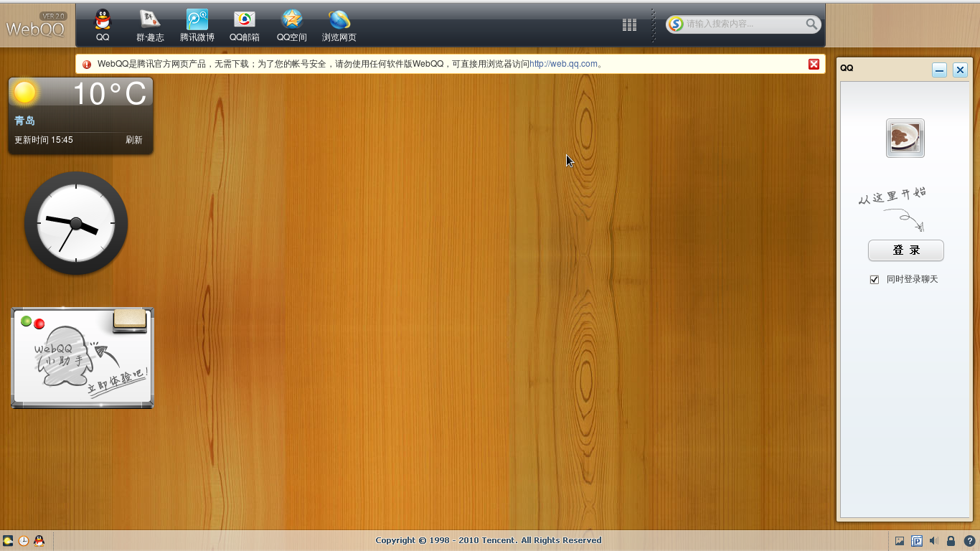This screenshot has width=980, height=551.
Task: Open the 群·趣志 app
Action: click(150, 25)
